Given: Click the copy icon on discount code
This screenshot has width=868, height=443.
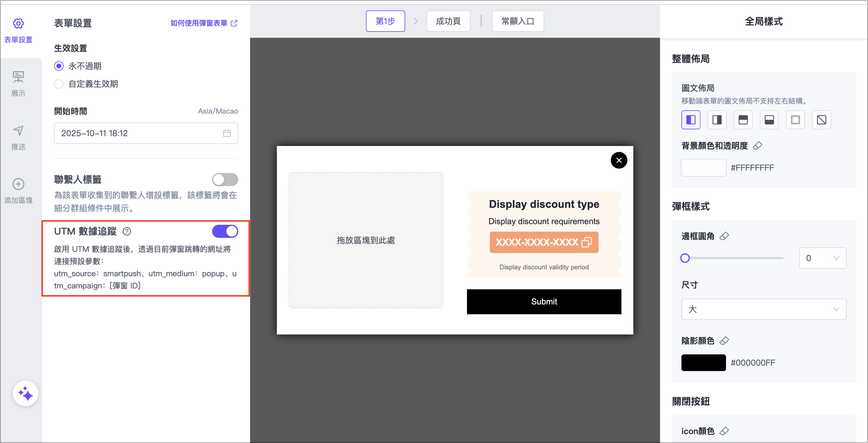Looking at the screenshot, I should 587,242.
